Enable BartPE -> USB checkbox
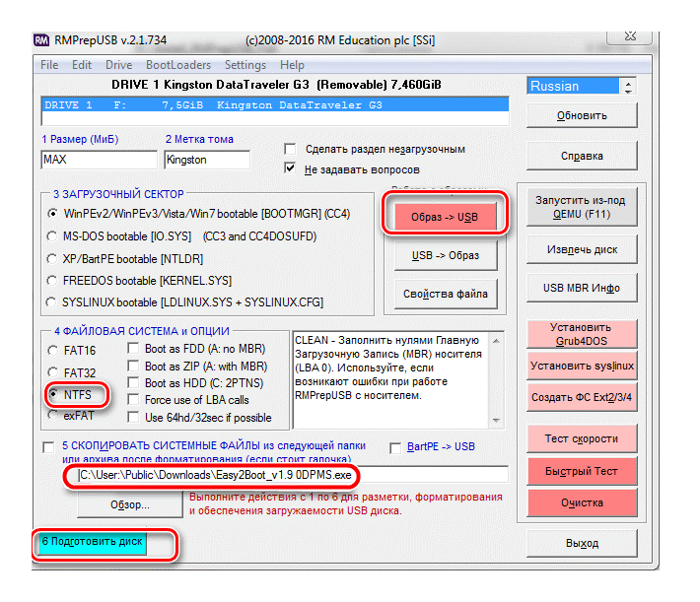 pyautogui.click(x=395, y=447)
